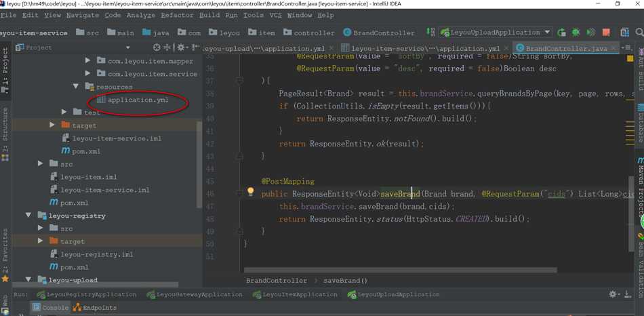
Task: Collapse the resources folder
Action: coord(75,87)
